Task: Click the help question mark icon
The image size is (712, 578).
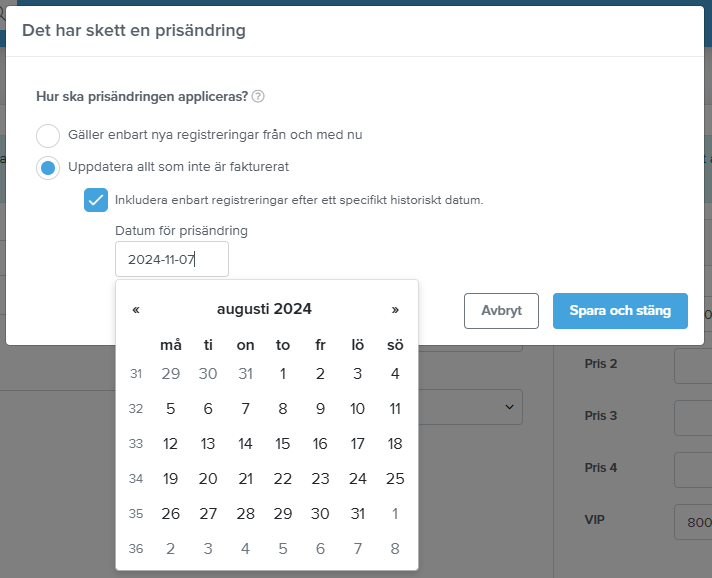Action: click(258, 97)
